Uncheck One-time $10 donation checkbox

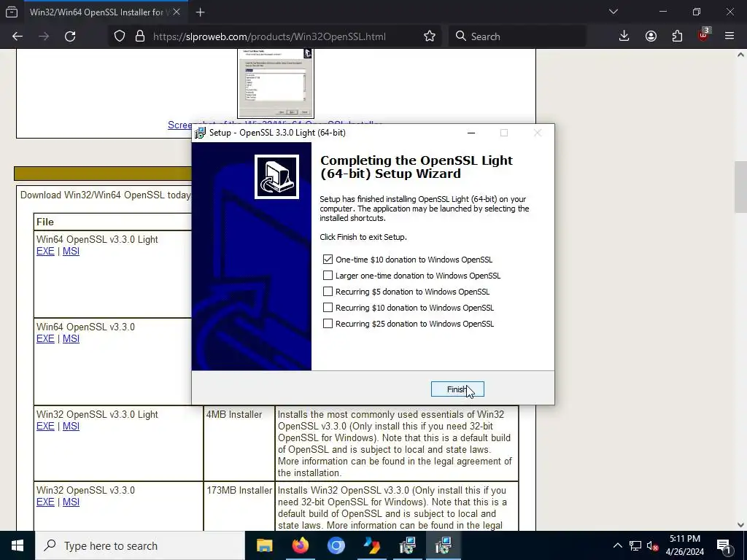point(328,260)
